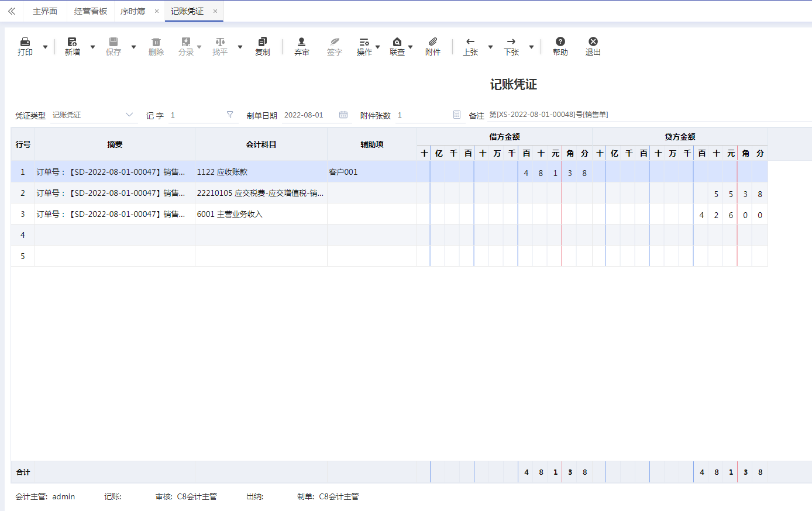Click the Unapprove (弃审) icon
812x511 pixels.
(x=301, y=42)
